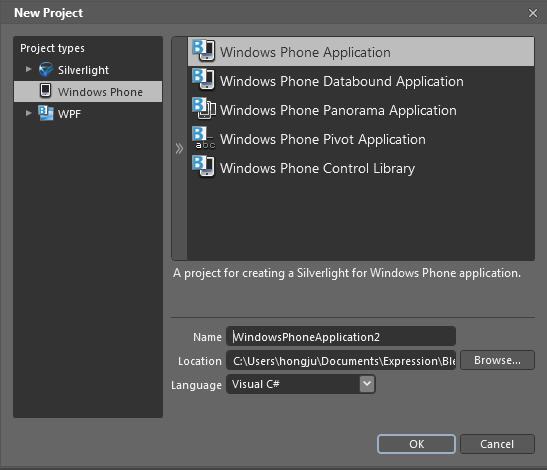Click the Visual C# language combo box

[301, 384]
